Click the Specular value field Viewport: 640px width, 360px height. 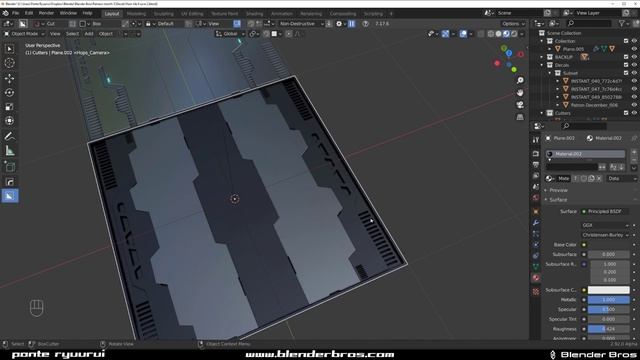pos(609,310)
